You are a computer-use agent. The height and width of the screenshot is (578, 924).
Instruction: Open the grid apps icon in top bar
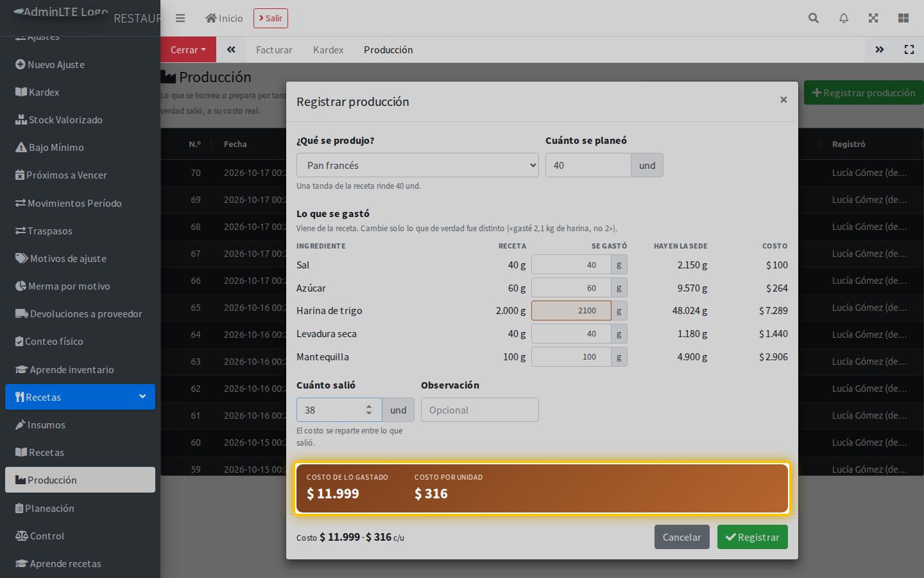903,18
